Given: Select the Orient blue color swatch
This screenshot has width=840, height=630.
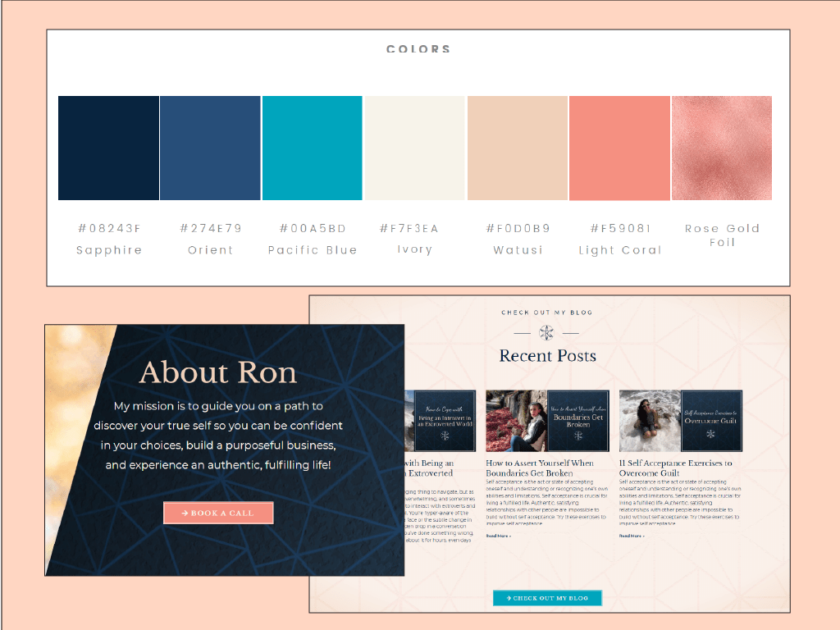Looking at the screenshot, I should [x=210, y=148].
